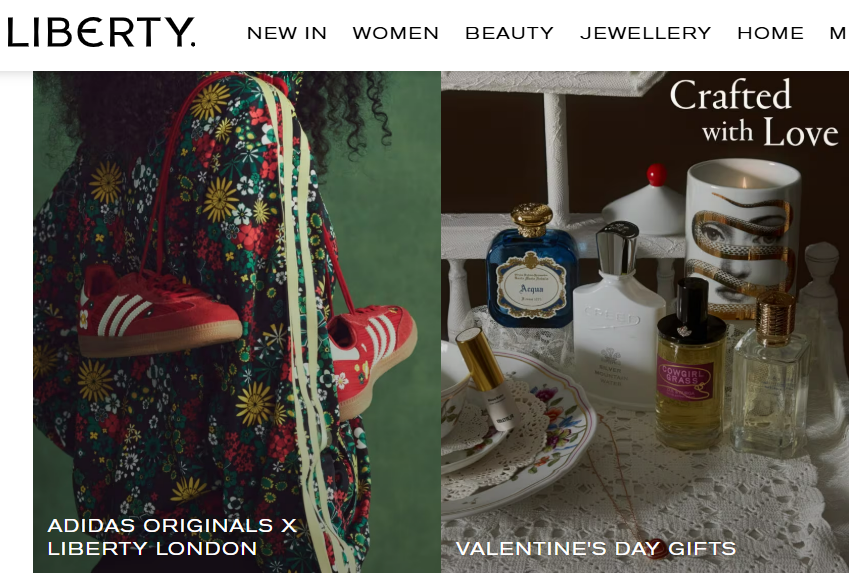The width and height of the screenshot is (849, 585).
Task: Click the Adidas floral jacket banner image
Action: tap(237, 322)
